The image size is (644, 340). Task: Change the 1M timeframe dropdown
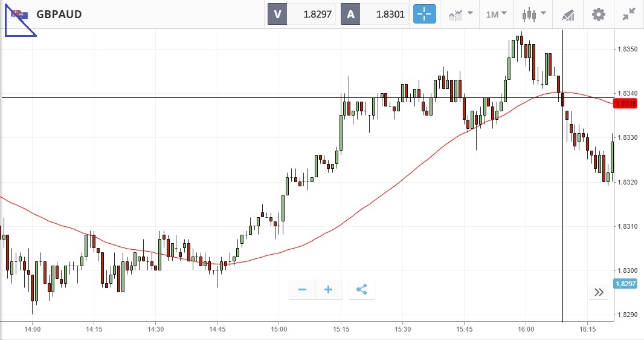coord(496,14)
